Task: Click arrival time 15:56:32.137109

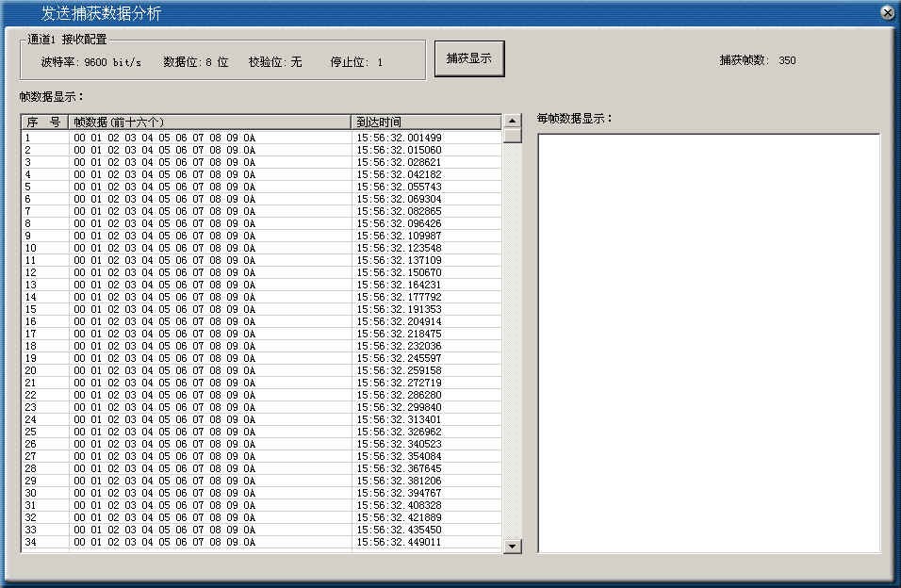Action: coord(400,260)
